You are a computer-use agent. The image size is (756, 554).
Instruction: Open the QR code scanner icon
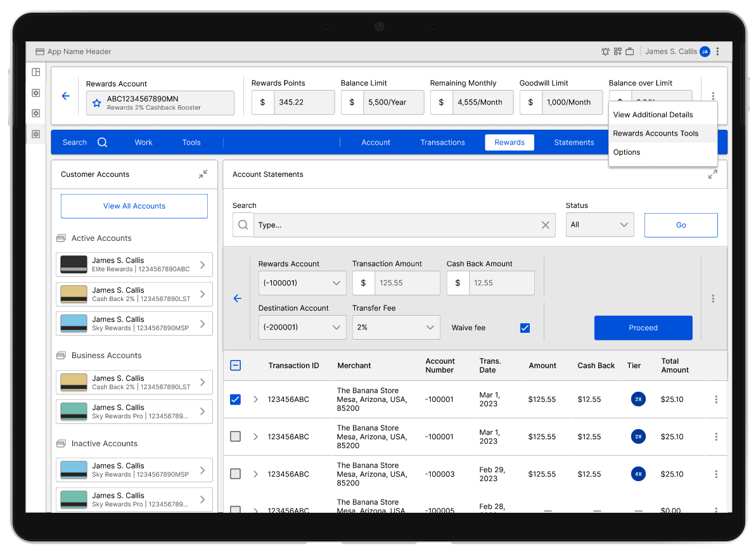pyautogui.click(x=618, y=52)
